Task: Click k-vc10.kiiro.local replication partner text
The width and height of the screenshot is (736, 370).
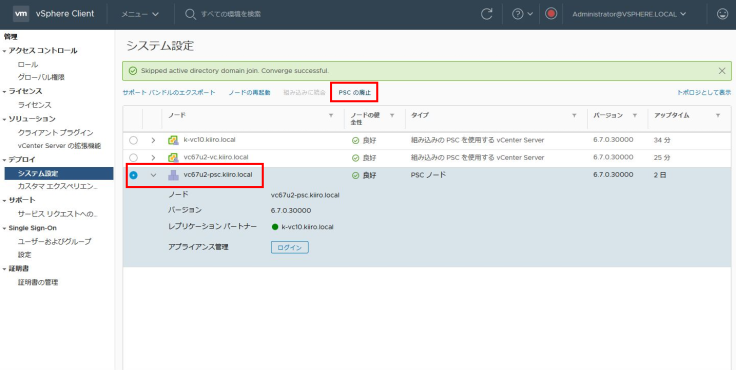Action: pyautogui.click(x=307, y=227)
